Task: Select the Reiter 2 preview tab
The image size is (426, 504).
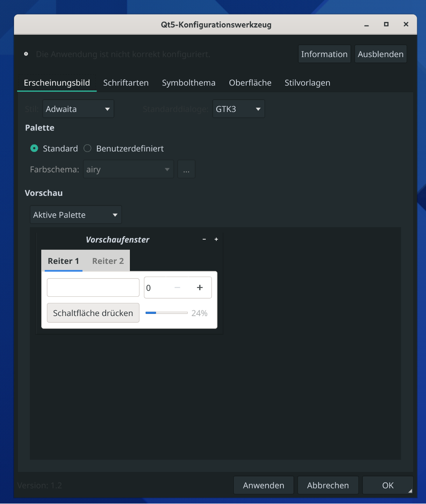Action: click(x=108, y=261)
